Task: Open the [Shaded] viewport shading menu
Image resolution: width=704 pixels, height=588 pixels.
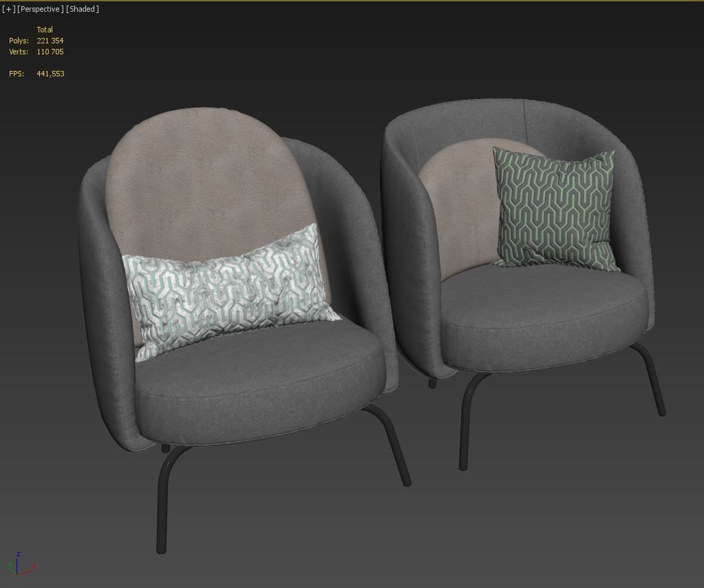Action: pyautogui.click(x=83, y=9)
